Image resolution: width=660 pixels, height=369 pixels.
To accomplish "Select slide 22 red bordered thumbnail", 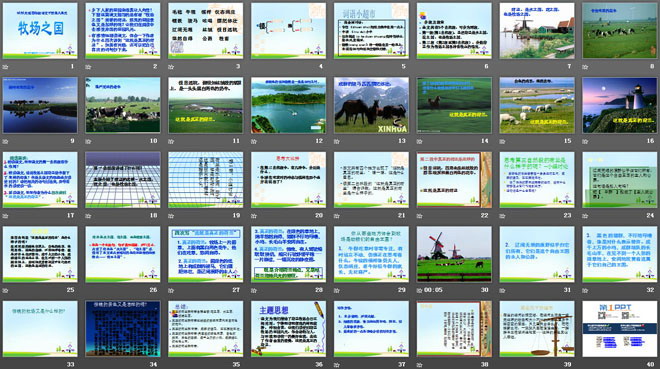I will click(x=454, y=180).
